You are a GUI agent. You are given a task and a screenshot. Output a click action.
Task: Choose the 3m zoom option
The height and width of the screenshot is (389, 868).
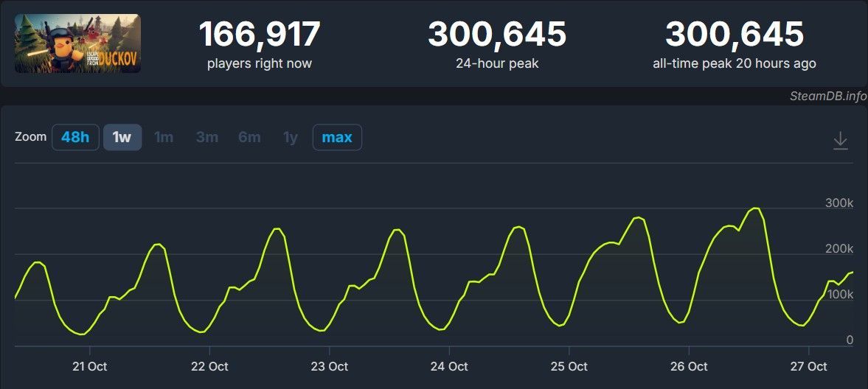pos(206,137)
